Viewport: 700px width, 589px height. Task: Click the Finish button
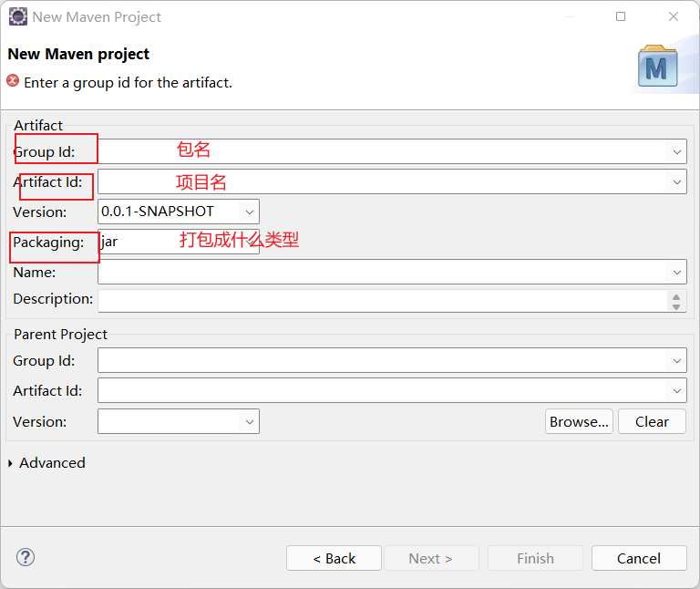point(535,558)
